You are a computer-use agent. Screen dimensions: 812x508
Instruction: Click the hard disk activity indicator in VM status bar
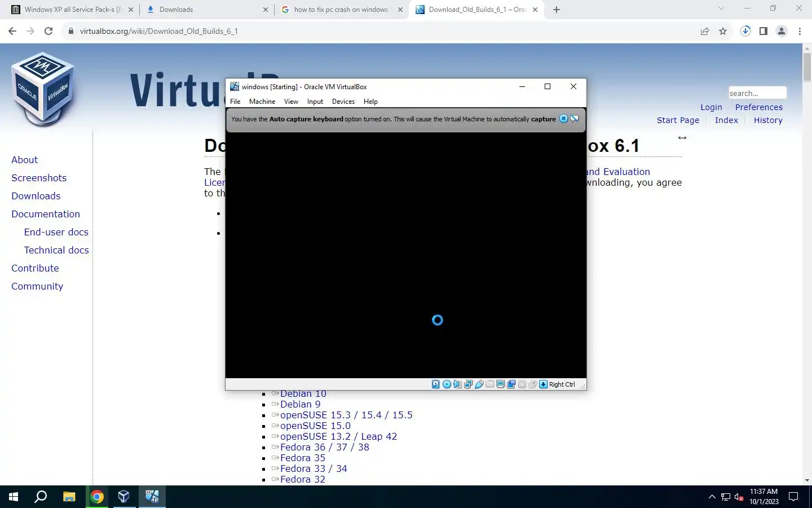click(436, 384)
